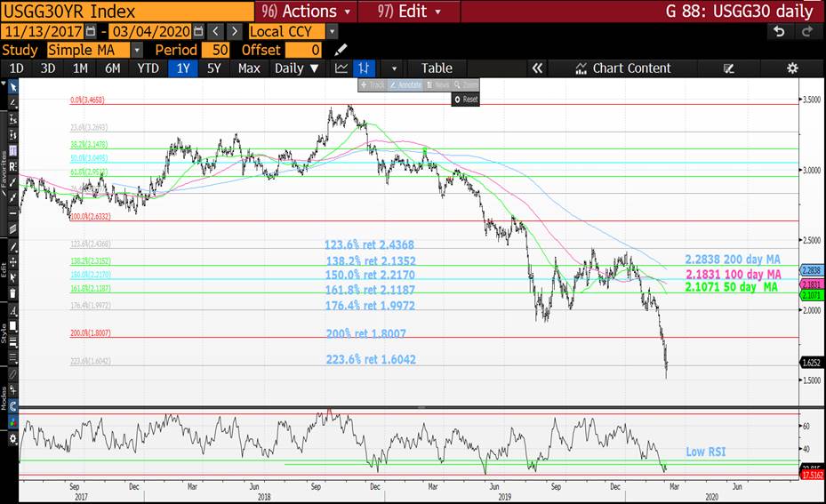Click the News button in the floating toolbar
The width and height of the screenshot is (826, 504).
(x=438, y=84)
